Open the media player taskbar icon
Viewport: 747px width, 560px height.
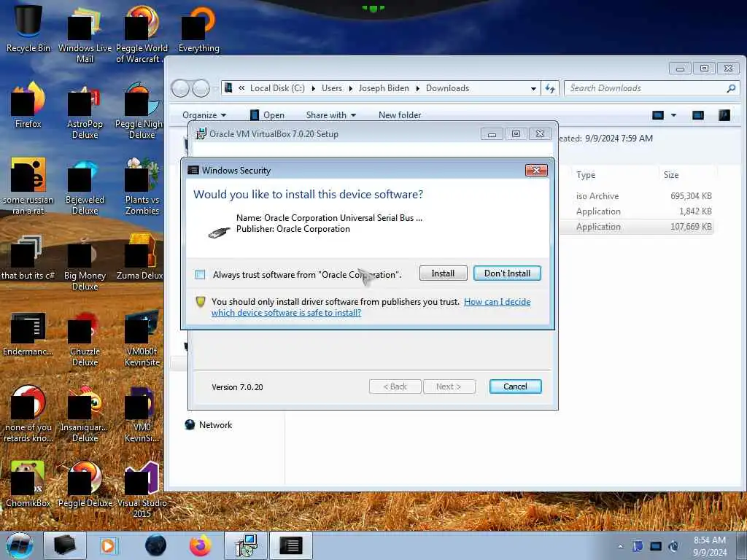pos(108,545)
